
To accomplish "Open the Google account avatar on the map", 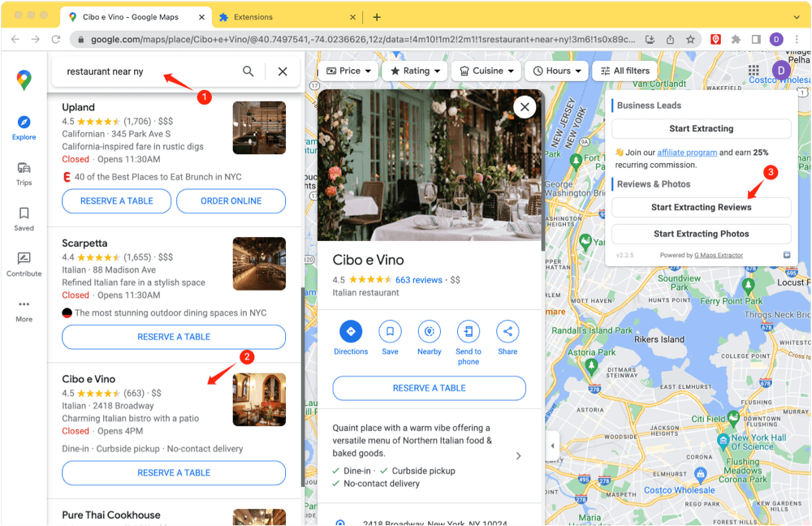I will click(781, 71).
